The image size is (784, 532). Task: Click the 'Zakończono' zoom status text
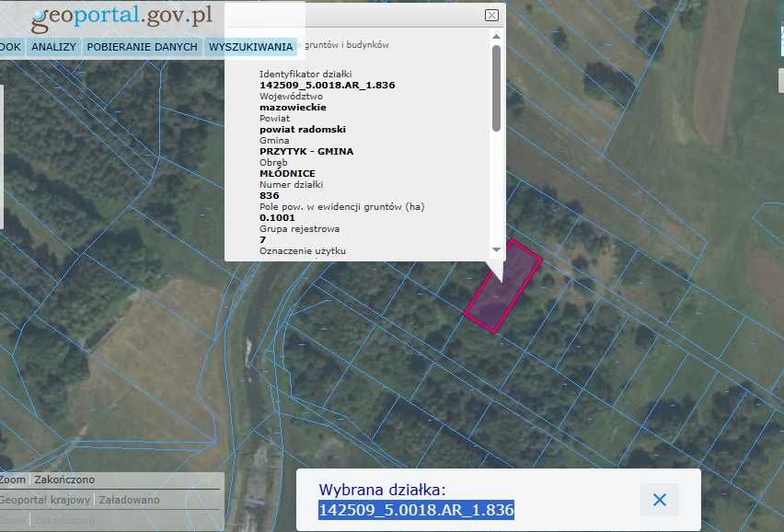pos(64,480)
